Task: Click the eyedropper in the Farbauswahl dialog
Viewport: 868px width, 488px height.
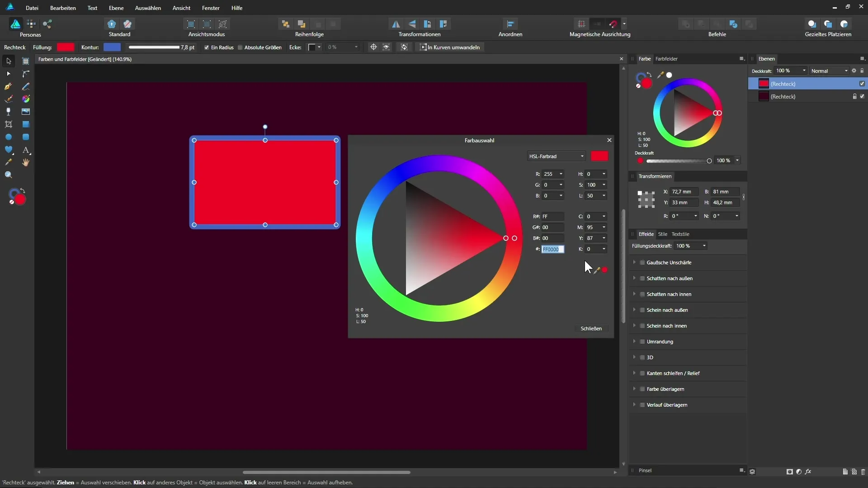Action: pos(597,270)
